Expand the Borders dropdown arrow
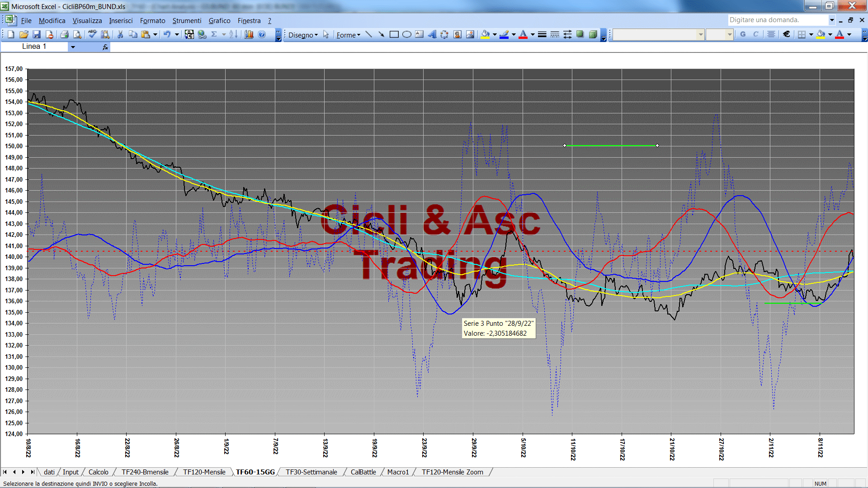Viewport: 868px width, 488px height. click(x=811, y=34)
